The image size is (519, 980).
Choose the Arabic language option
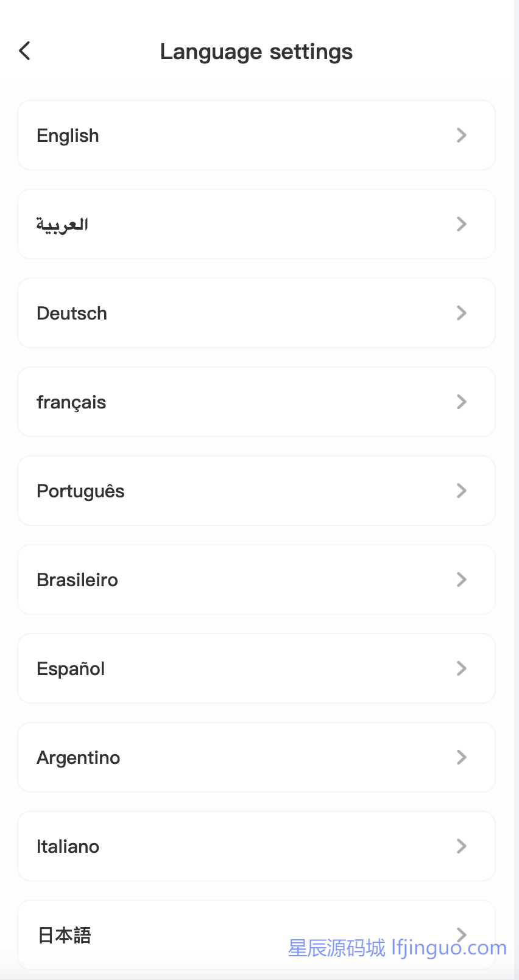click(62, 224)
